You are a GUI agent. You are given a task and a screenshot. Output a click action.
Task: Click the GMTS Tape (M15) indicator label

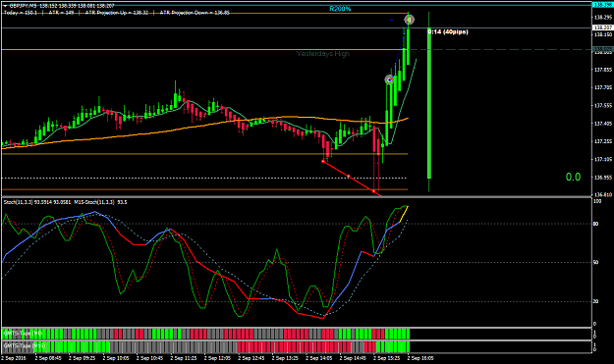[25, 346]
